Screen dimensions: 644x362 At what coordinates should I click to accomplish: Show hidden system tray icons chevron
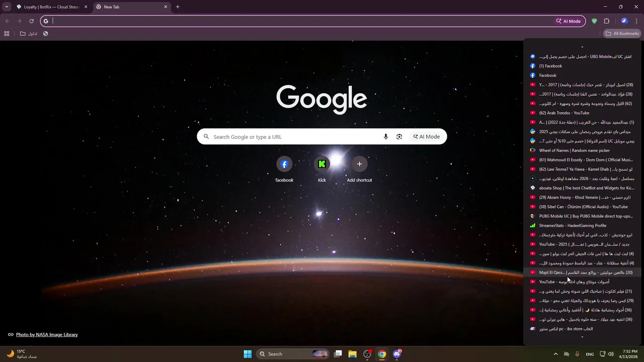point(555,354)
